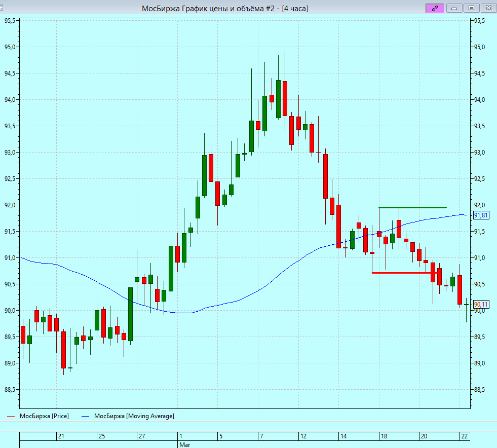Click date 21 on the time axis
The image size is (497, 448).
point(61,436)
